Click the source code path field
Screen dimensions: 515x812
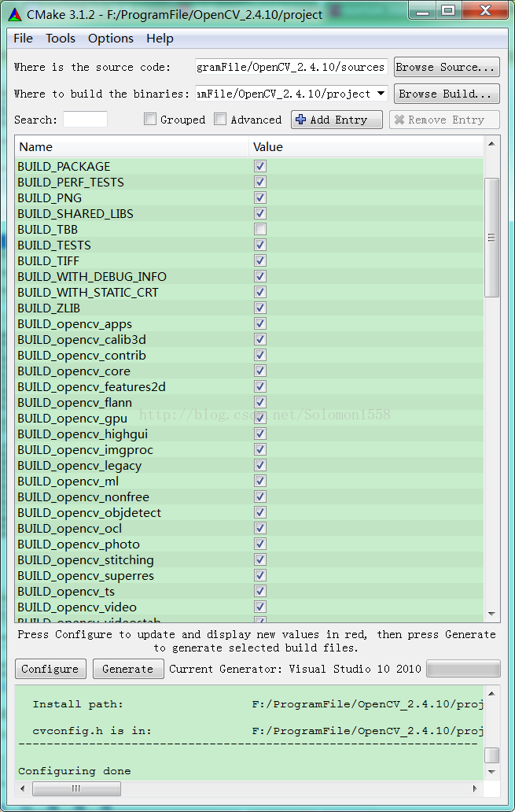[292, 67]
